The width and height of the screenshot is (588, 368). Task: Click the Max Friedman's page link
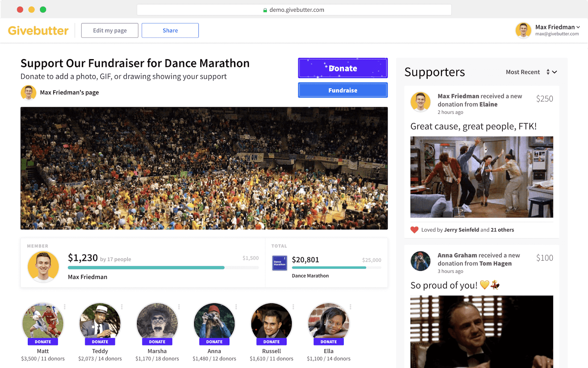coord(69,92)
